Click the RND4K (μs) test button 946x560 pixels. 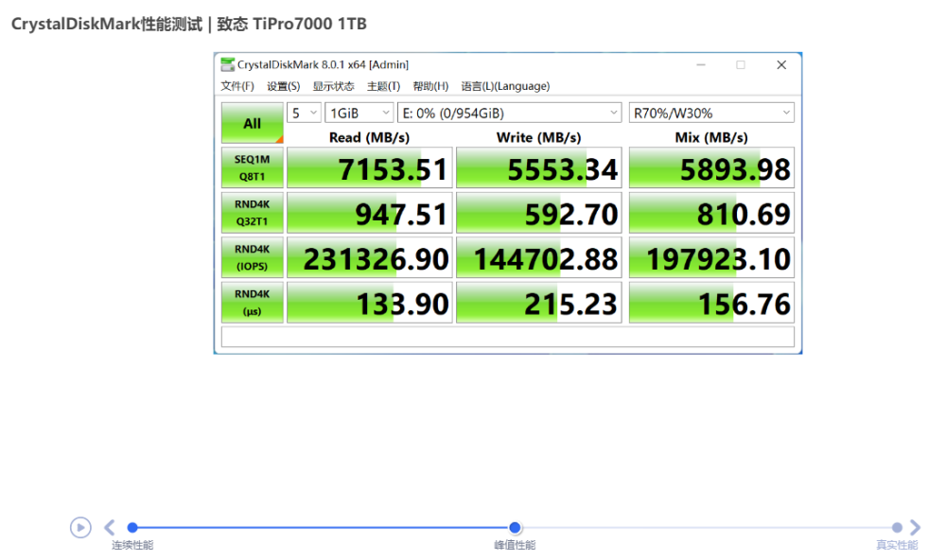[x=253, y=303]
